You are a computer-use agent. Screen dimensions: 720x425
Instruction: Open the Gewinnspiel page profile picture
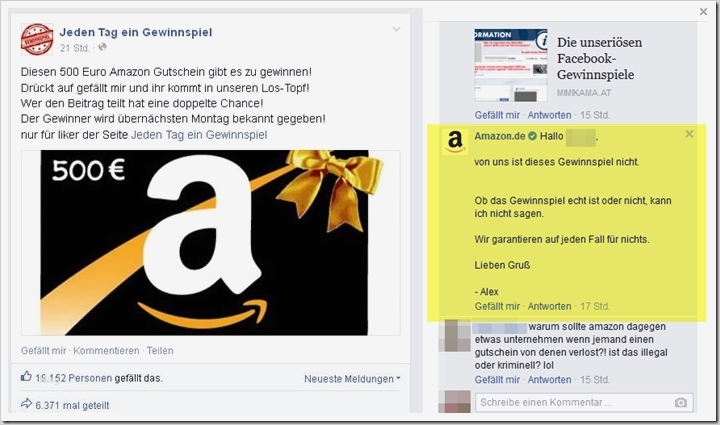(x=37, y=39)
